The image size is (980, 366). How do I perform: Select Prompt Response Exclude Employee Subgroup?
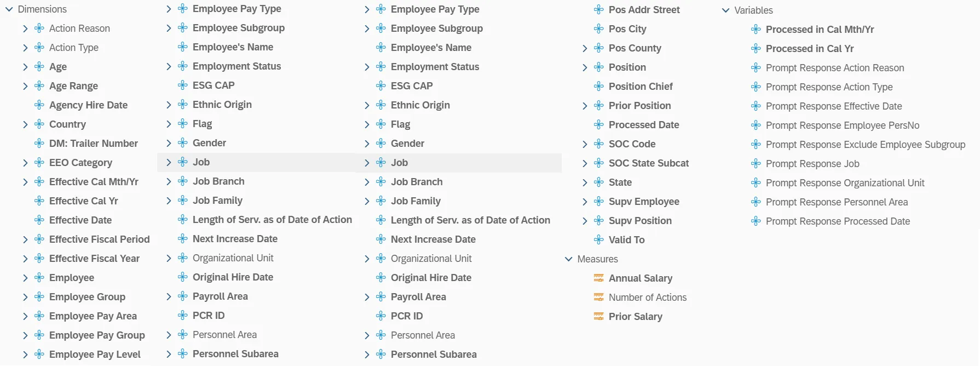865,145
